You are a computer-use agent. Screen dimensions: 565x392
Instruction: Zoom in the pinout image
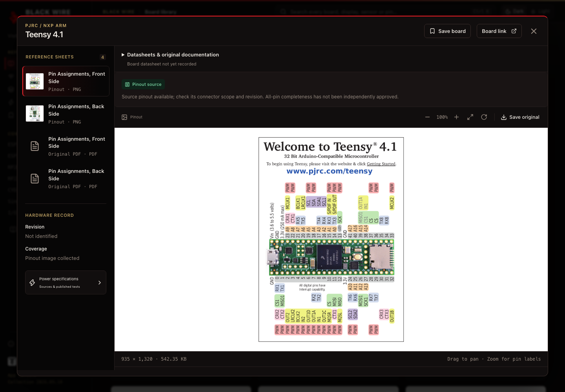click(456, 117)
